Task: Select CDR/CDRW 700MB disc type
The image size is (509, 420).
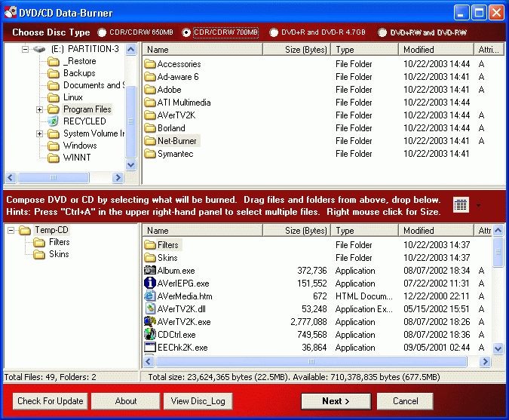Action: [186, 32]
